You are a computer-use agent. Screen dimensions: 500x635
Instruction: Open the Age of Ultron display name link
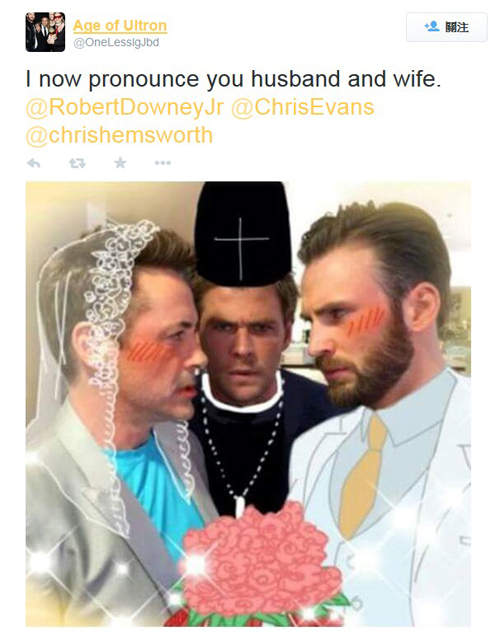(120, 26)
